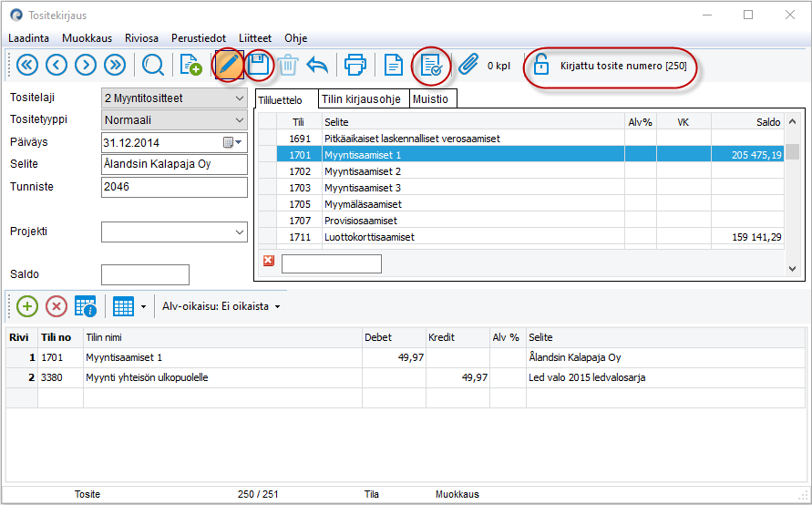Click the Tunniste field showing 2046
The height and width of the screenshot is (505, 812).
pos(174,187)
